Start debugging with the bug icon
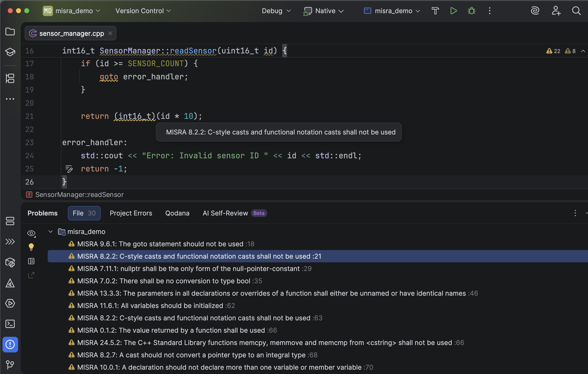The image size is (588, 374). (471, 11)
